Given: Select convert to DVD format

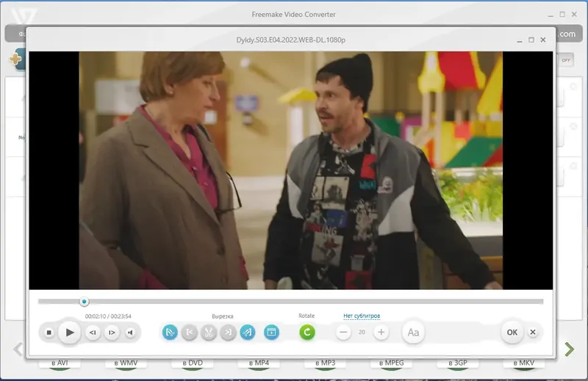Looking at the screenshot, I should tap(193, 364).
